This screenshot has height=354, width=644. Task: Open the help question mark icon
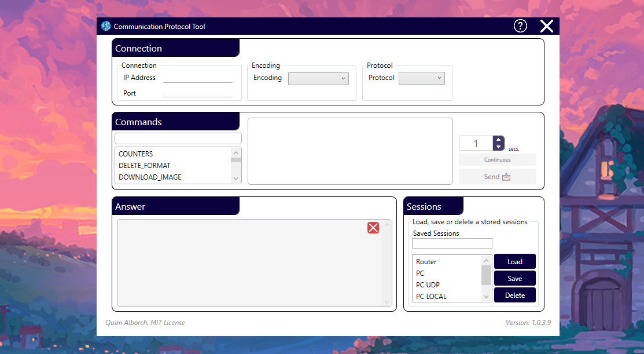coord(520,26)
